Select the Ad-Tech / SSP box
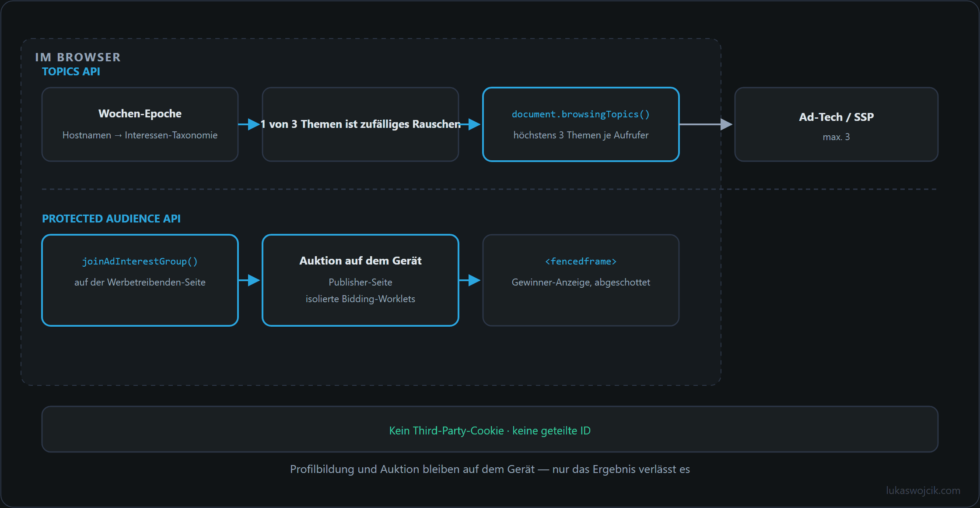The image size is (980, 508). (836, 124)
